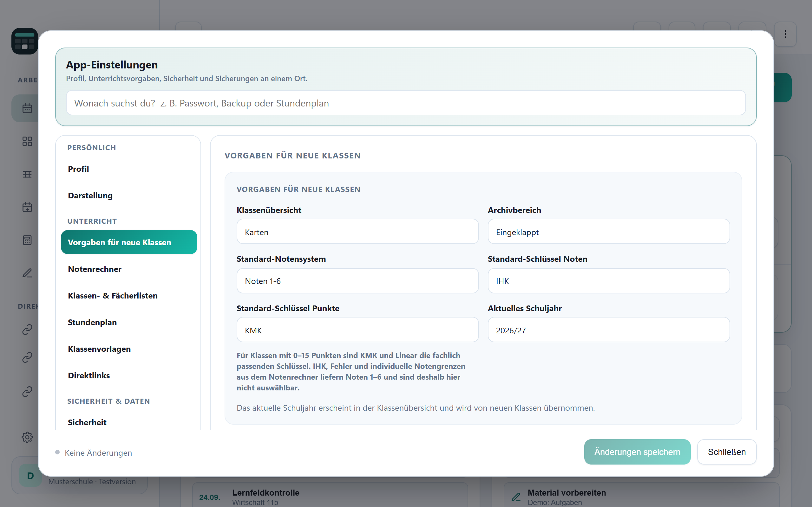Open the Standard-Notensystem dropdown Noten 1-6
Screen dimensions: 812x507
[357, 281]
